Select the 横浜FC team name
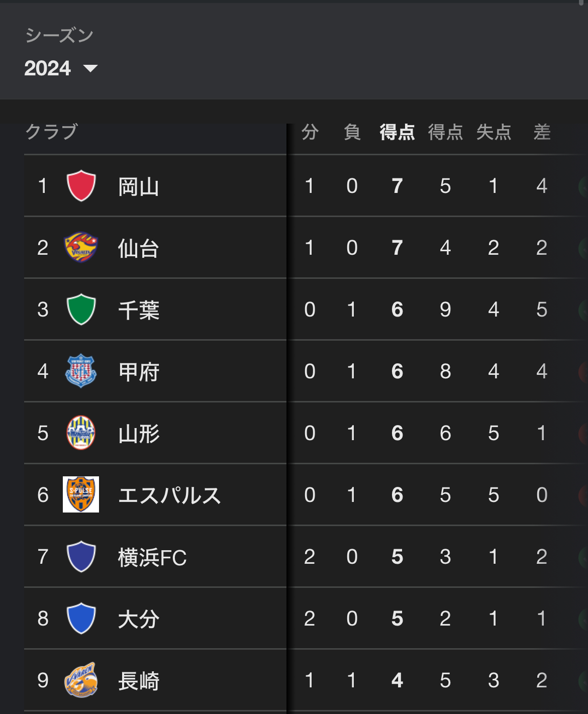The height and width of the screenshot is (714, 588). pos(152,557)
